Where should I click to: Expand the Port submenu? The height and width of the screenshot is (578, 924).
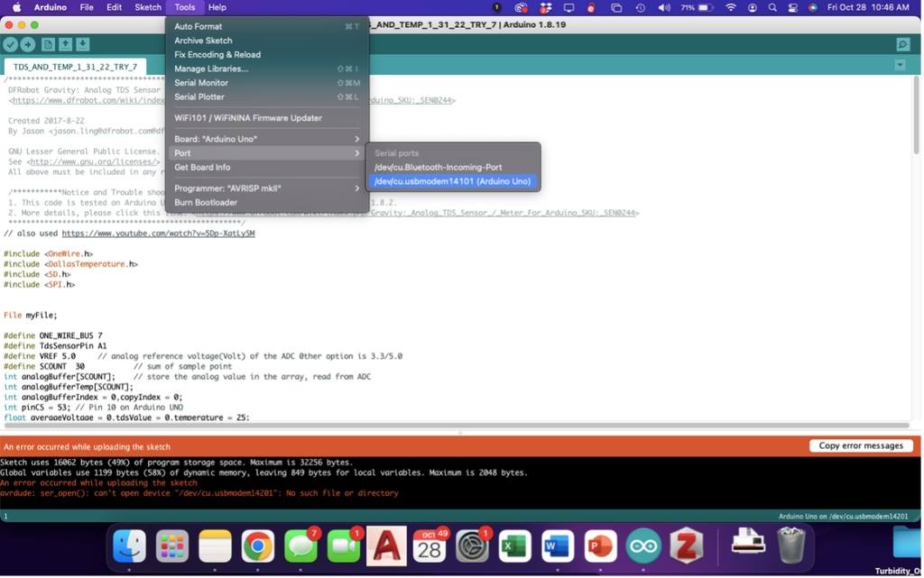point(267,153)
